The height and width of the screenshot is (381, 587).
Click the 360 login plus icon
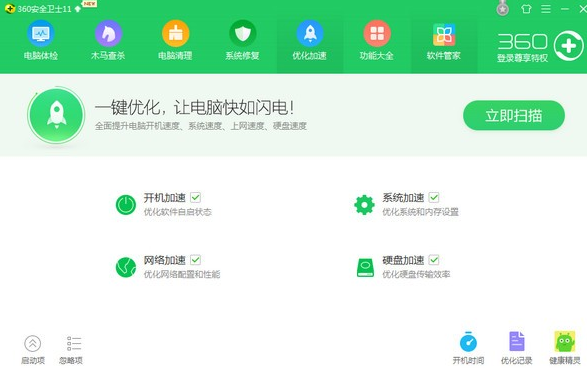(x=568, y=46)
